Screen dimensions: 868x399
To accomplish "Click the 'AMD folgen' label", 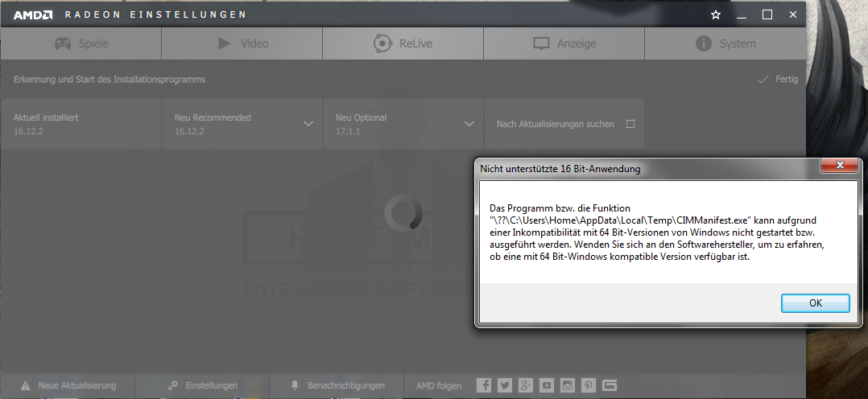I will [x=438, y=385].
